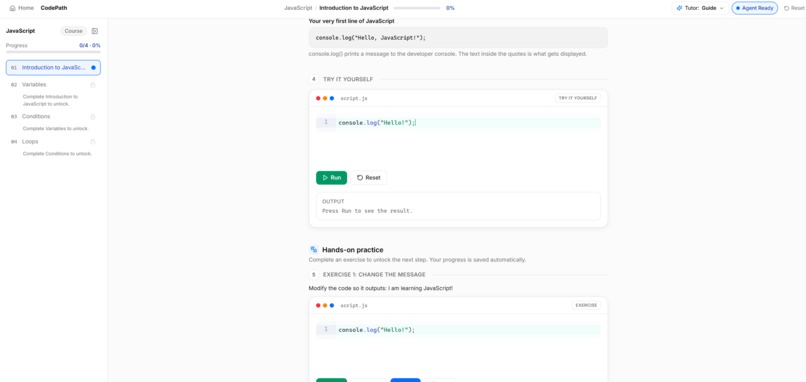806x382 pixels.
Task: Click the JavaScript sidebar heading
Action: point(21,31)
